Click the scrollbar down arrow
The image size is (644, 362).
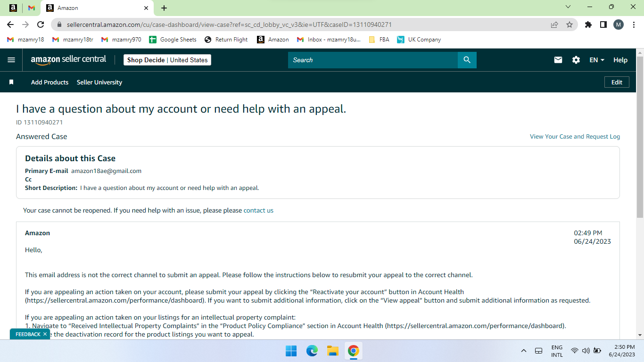pos(640,335)
